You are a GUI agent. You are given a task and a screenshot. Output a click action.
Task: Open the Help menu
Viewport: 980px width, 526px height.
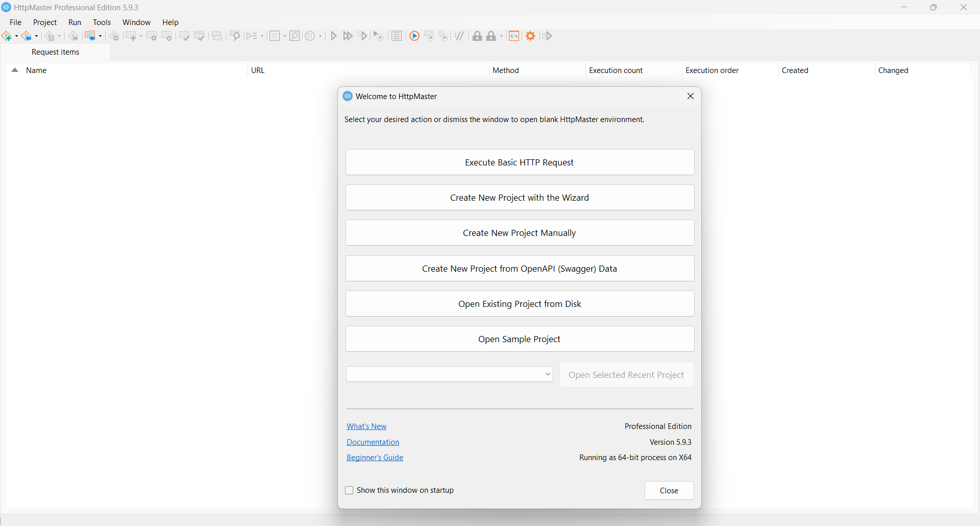pos(170,22)
